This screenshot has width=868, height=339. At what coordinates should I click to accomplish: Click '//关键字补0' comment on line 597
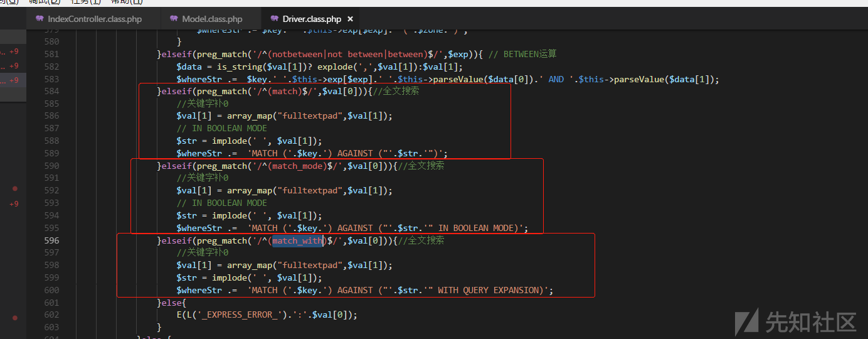click(x=203, y=253)
